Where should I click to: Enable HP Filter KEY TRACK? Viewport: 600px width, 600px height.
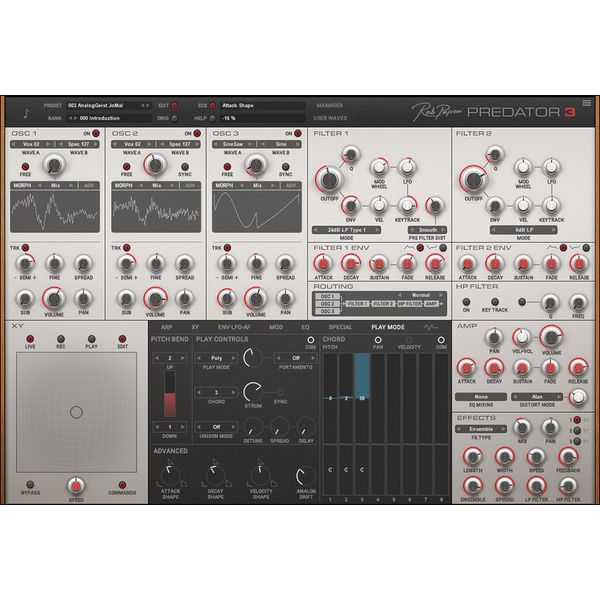tap(495, 302)
